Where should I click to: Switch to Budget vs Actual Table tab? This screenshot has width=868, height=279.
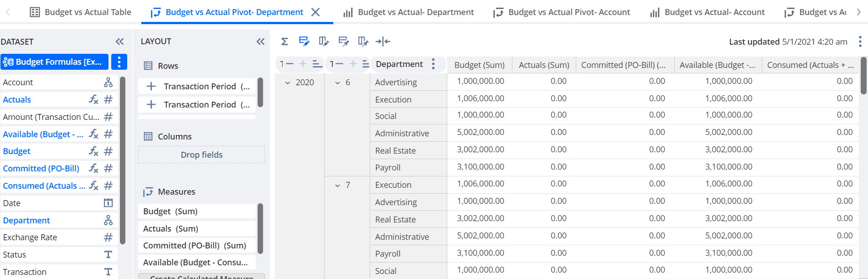coord(80,12)
